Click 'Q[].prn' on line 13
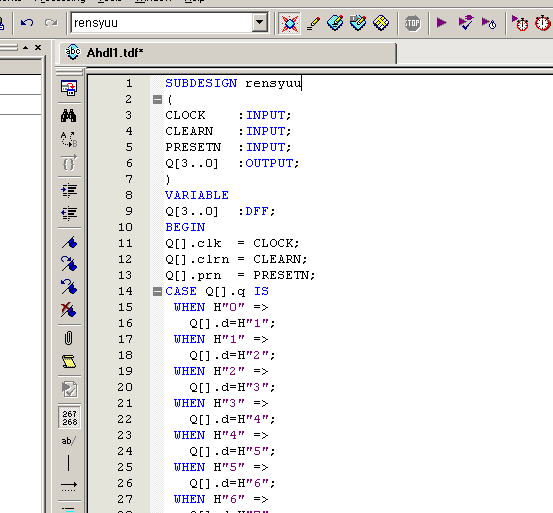The width and height of the screenshot is (553, 513). click(193, 275)
